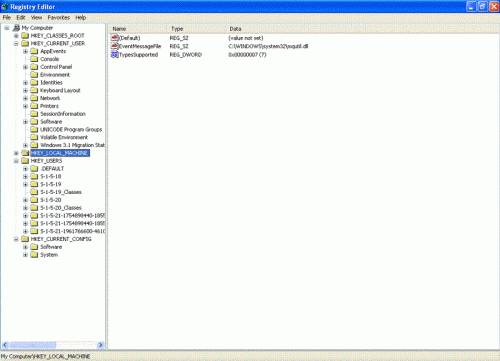
Task: Select the S-1-5-20_Classes key
Action: [61, 208]
